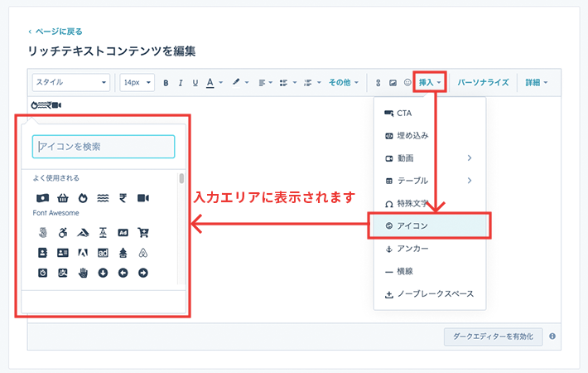Click the よく使用される section heading
Screen dimensions: 588x373
(55, 178)
